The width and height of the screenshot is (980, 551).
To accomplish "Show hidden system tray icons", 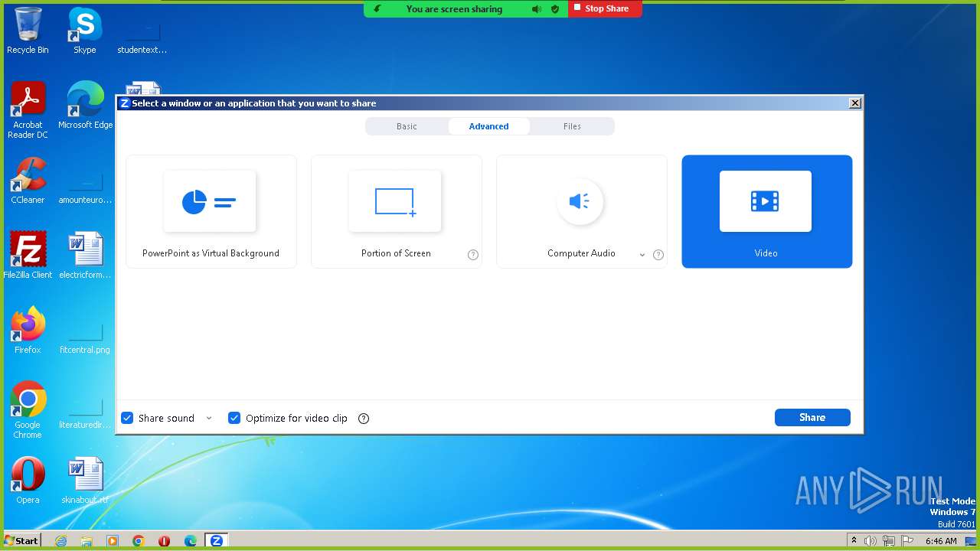I will pos(854,540).
